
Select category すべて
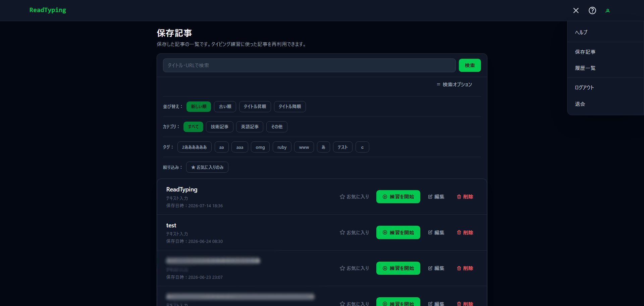[193, 127]
